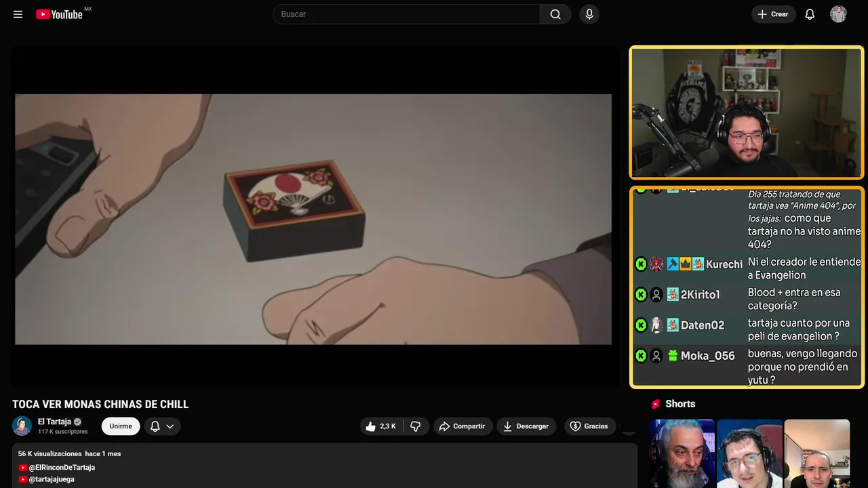Open second Shorts thumbnail with glasses man
Viewport: 868px width, 488px height.
click(x=749, y=453)
